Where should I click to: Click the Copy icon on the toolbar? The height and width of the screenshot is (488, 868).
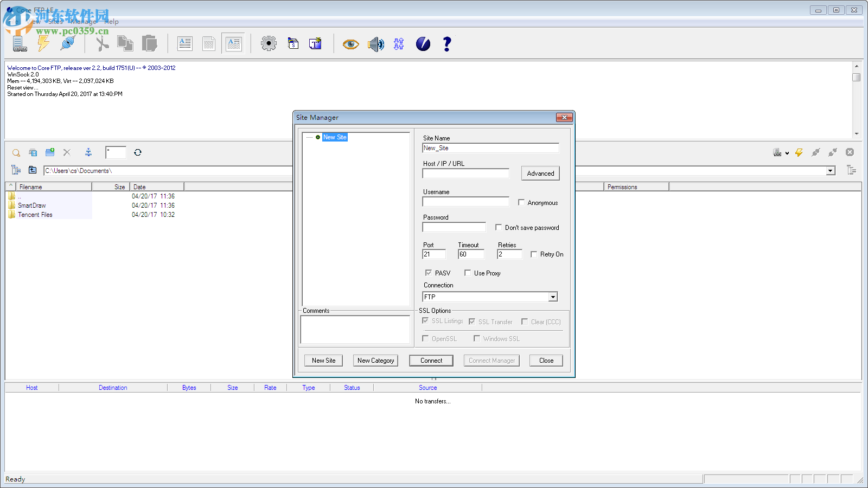(125, 43)
